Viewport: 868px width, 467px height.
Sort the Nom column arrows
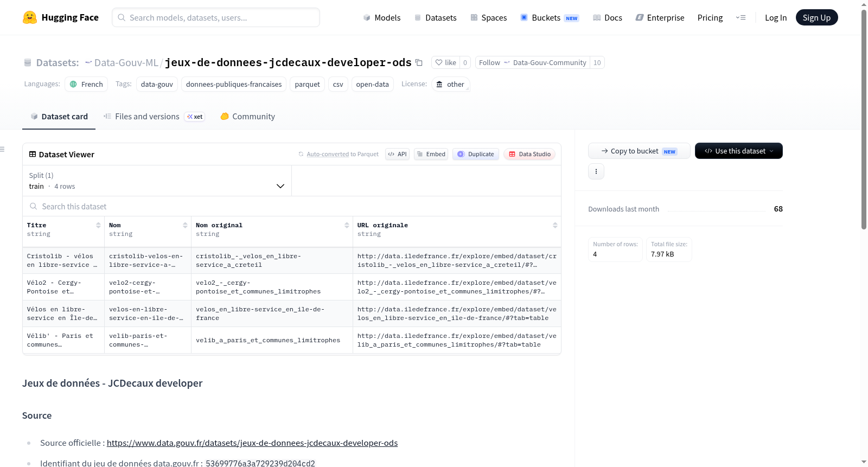pyautogui.click(x=185, y=225)
